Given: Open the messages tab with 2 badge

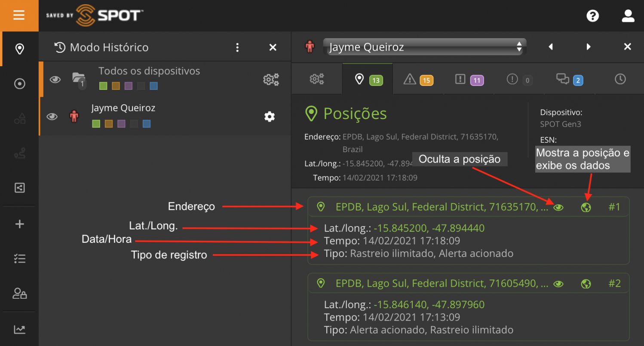Looking at the screenshot, I should click(569, 80).
